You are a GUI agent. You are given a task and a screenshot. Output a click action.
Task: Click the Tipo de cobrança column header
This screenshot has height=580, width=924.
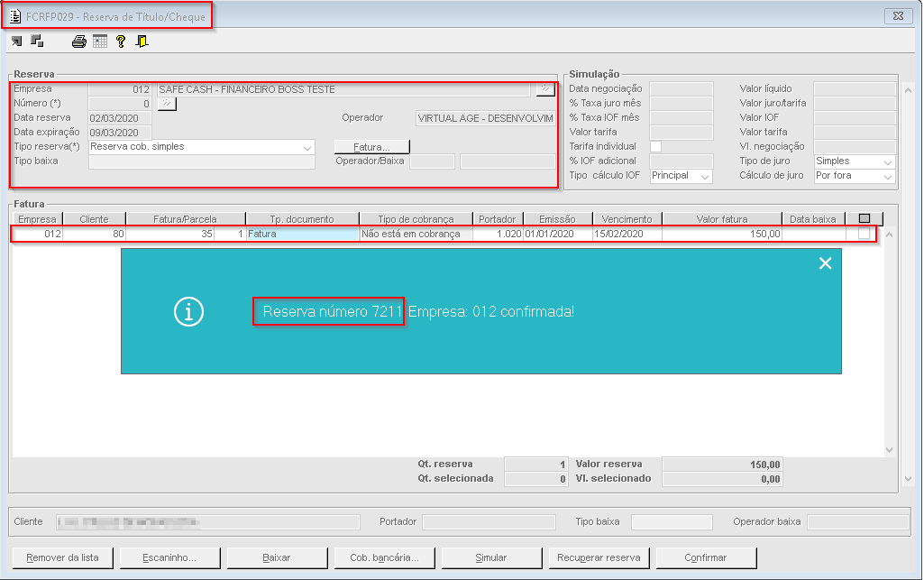pyautogui.click(x=416, y=219)
